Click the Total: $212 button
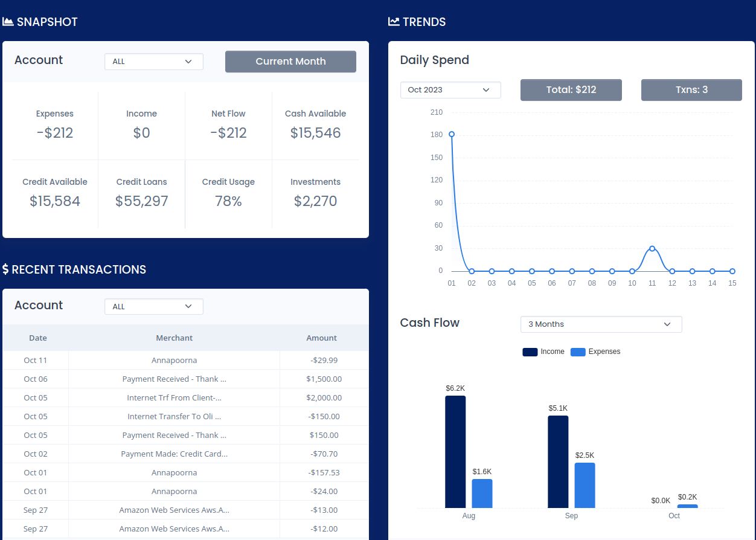Image resolution: width=756 pixels, height=540 pixels. [571, 90]
